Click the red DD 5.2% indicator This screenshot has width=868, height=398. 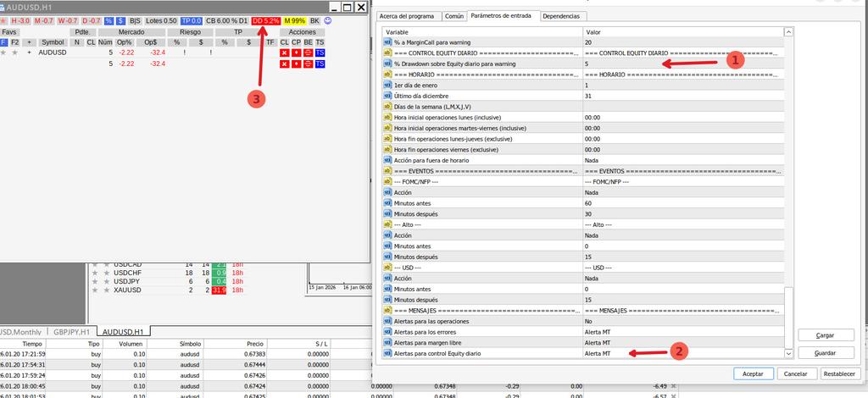[x=266, y=20]
